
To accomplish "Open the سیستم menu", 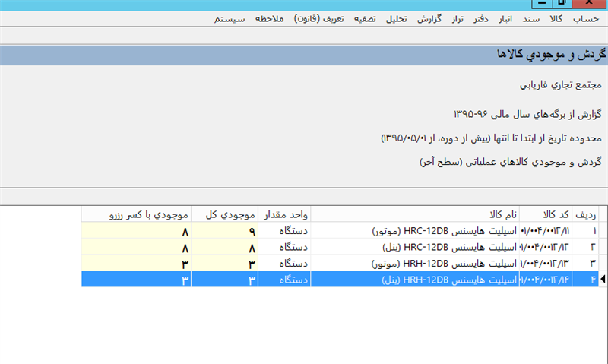I will point(230,17).
